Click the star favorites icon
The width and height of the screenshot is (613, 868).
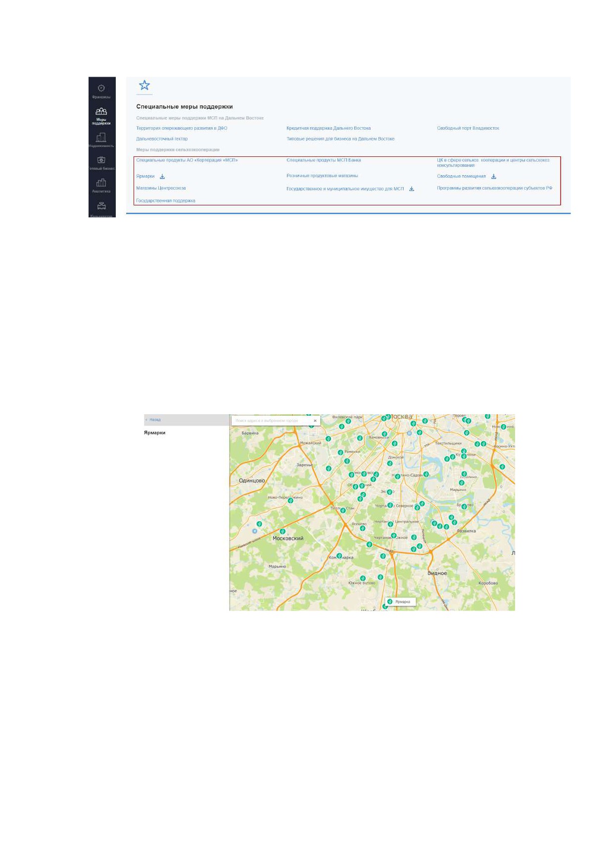coord(144,85)
